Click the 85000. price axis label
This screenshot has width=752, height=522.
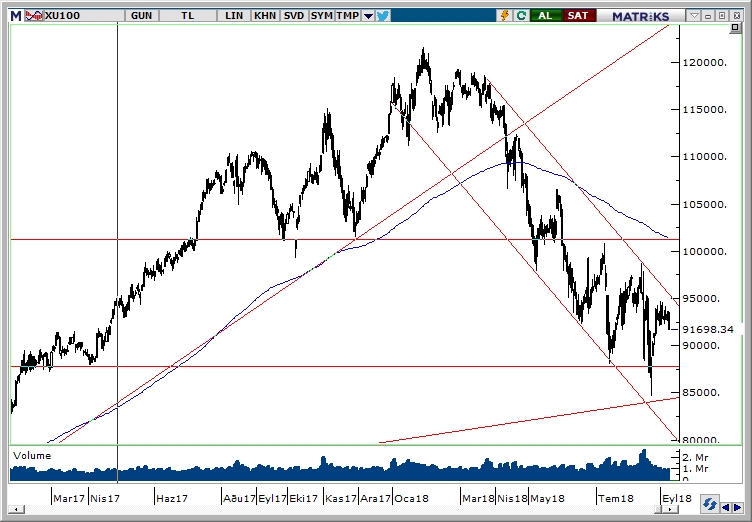702,392
